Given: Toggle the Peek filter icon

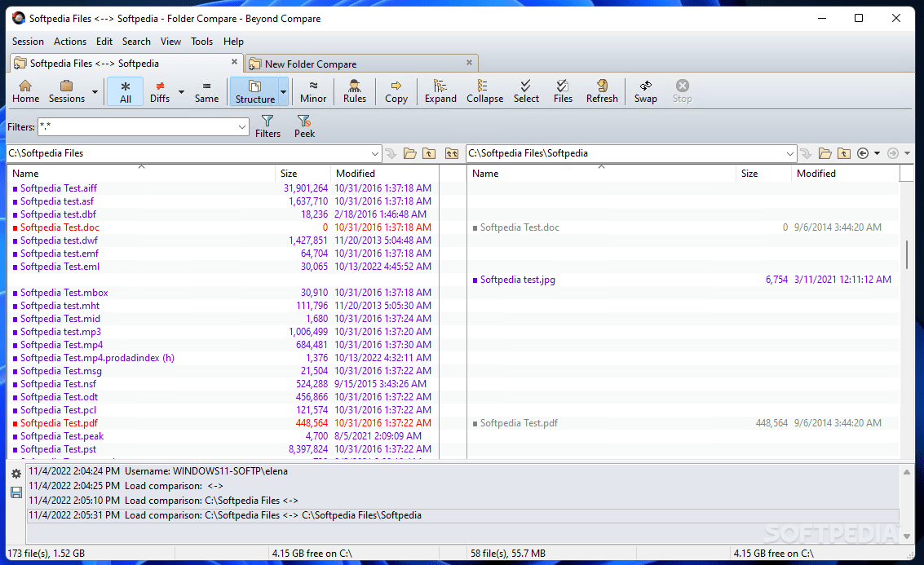Looking at the screenshot, I should tap(304, 126).
